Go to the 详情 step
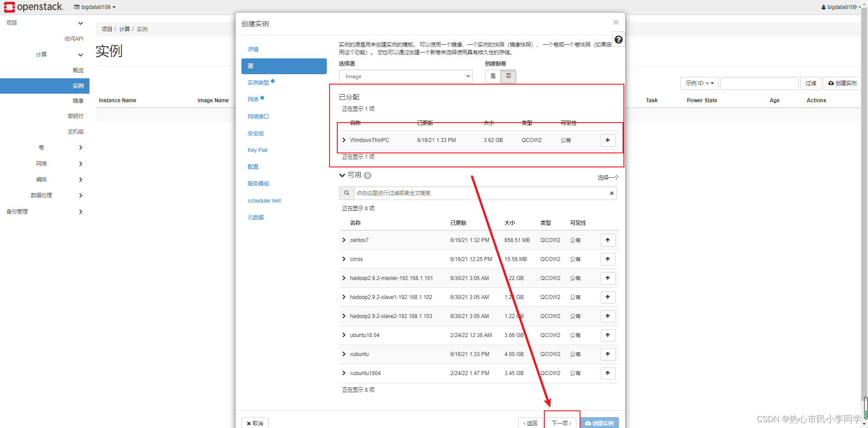The height and width of the screenshot is (428, 868). pos(253,49)
